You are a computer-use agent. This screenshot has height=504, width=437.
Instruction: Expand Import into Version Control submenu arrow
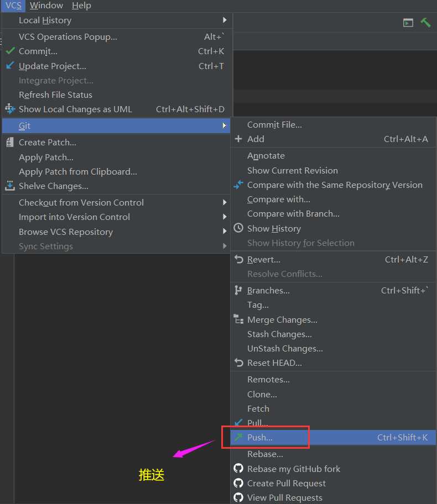[x=225, y=217]
